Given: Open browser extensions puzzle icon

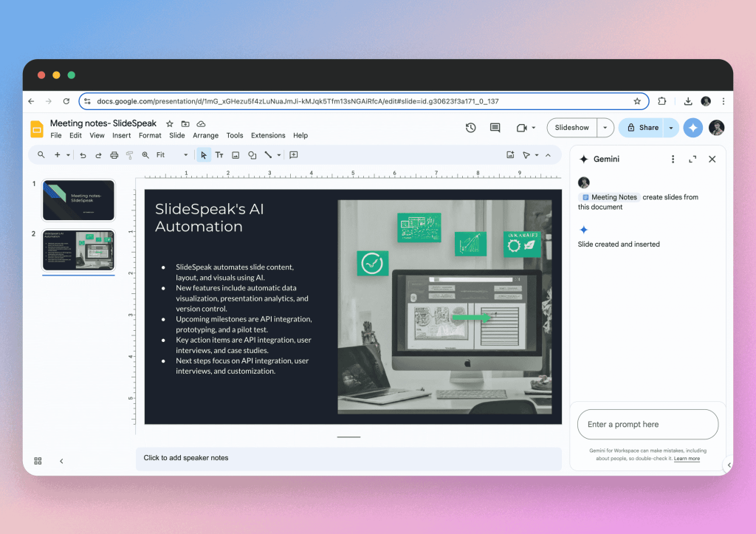Looking at the screenshot, I should pyautogui.click(x=662, y=101).
